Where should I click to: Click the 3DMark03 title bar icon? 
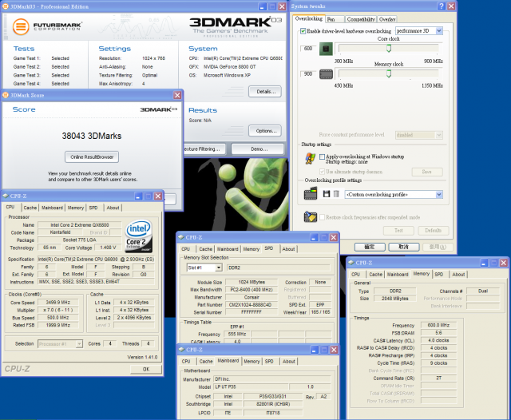pos(6,6)
